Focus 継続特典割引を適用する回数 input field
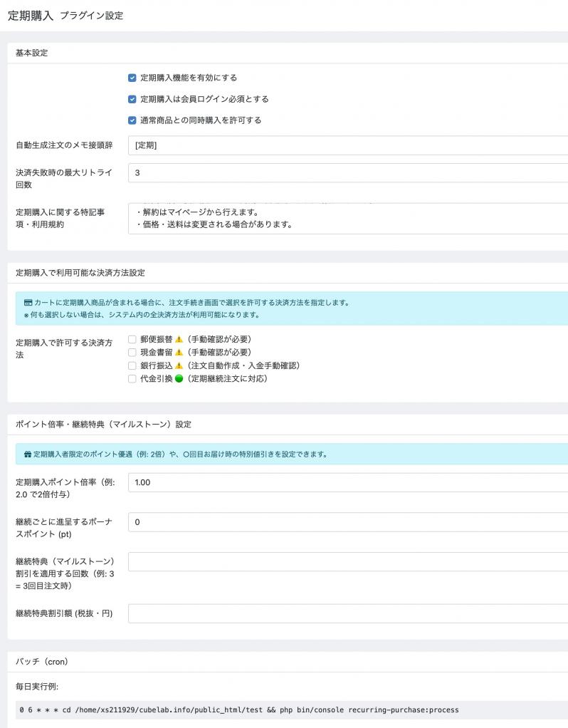This screenshot has height=728, width=568. [x=348, y=562]
